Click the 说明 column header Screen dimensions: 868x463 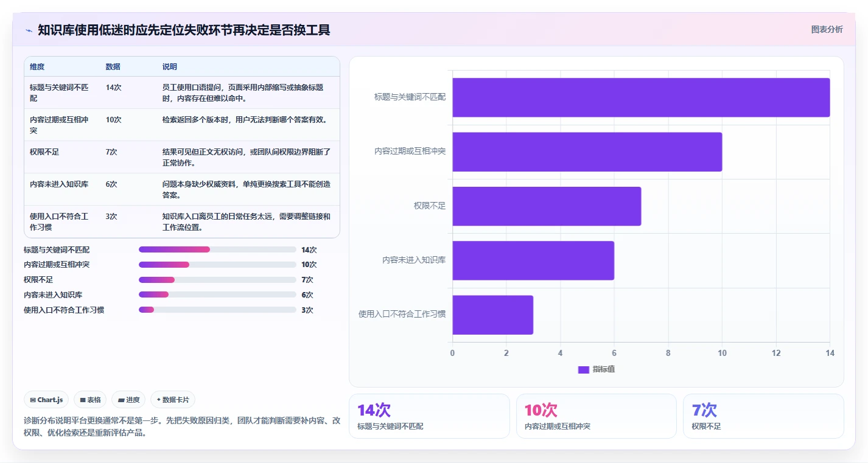(169, 67)
